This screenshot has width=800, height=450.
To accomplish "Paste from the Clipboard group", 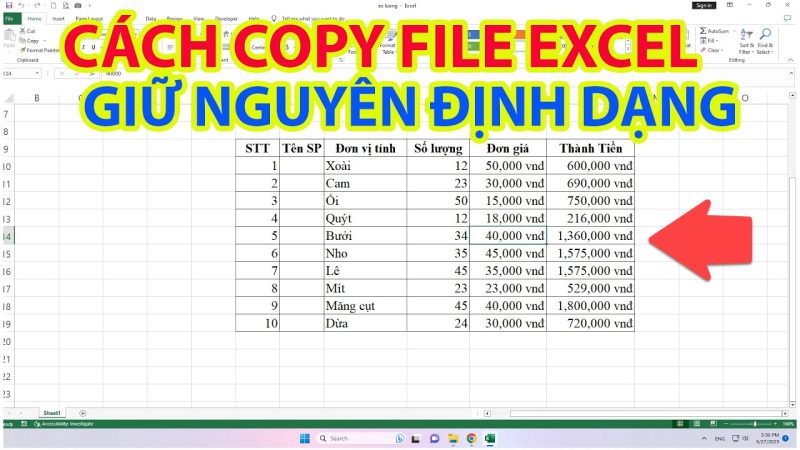I will pyautogui.click(x=9, y=38).
